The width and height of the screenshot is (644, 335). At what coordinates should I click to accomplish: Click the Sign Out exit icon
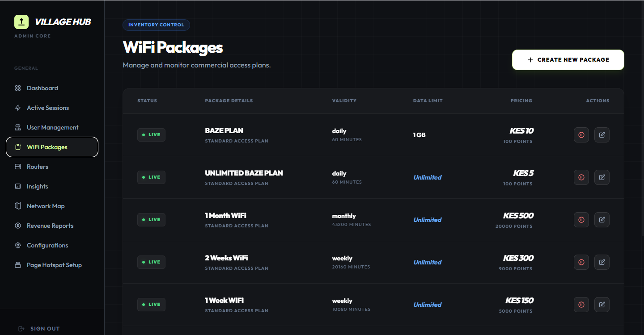pos(21,328)
